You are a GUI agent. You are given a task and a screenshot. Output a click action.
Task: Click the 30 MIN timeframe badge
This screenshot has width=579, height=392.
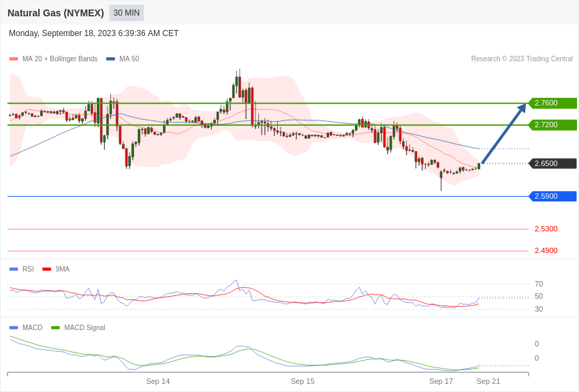[x=126, y=13]
